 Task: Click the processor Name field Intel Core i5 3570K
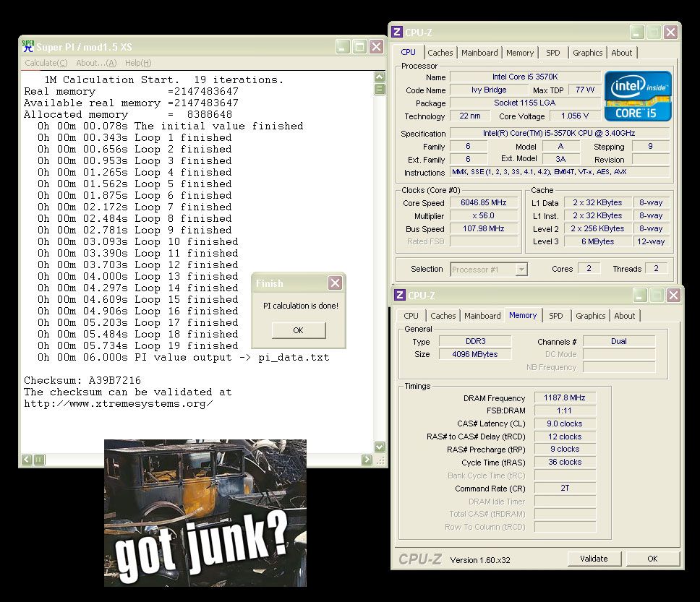coord(525,77)
